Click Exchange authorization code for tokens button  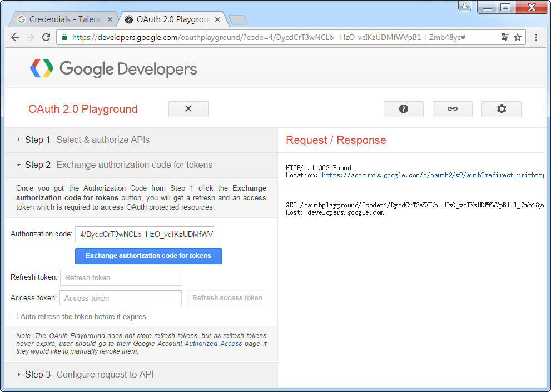coord(148,256)
